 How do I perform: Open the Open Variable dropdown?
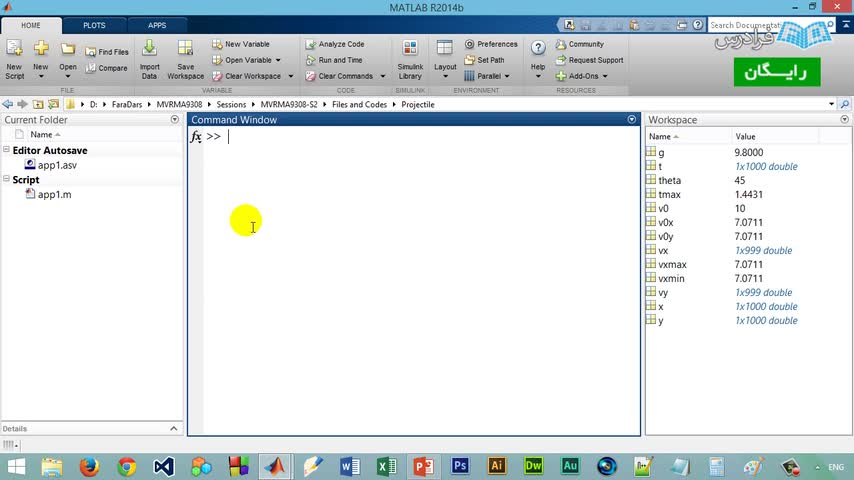pyautogui.click(x=247, y=60)
